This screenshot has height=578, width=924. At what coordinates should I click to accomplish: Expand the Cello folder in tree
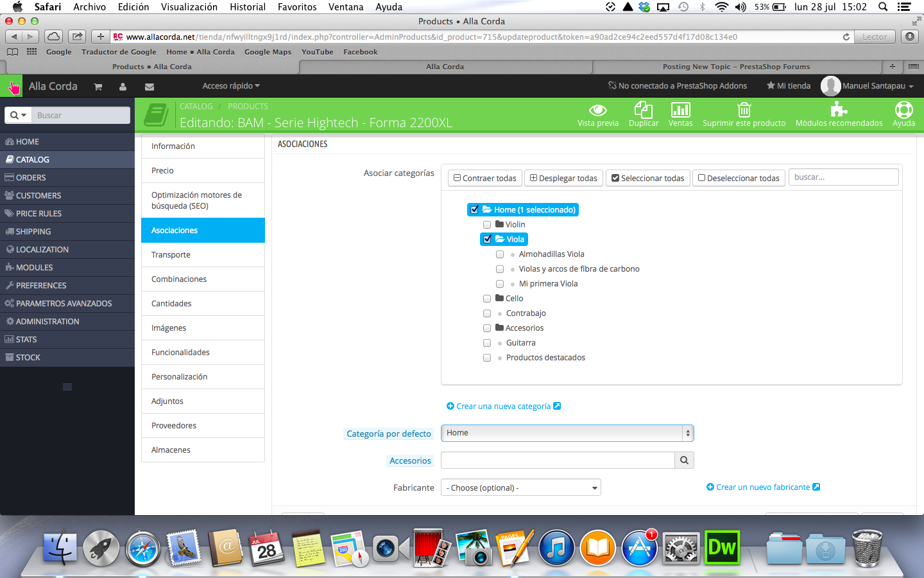[x=500, y=298]
